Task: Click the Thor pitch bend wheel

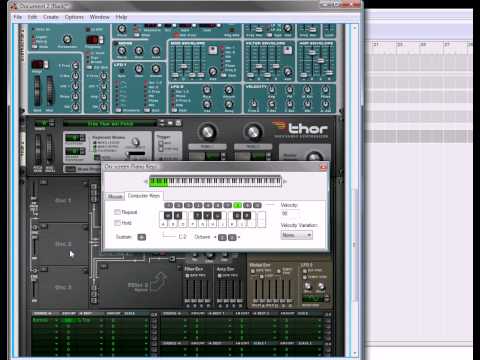Action: pos(38,149)
